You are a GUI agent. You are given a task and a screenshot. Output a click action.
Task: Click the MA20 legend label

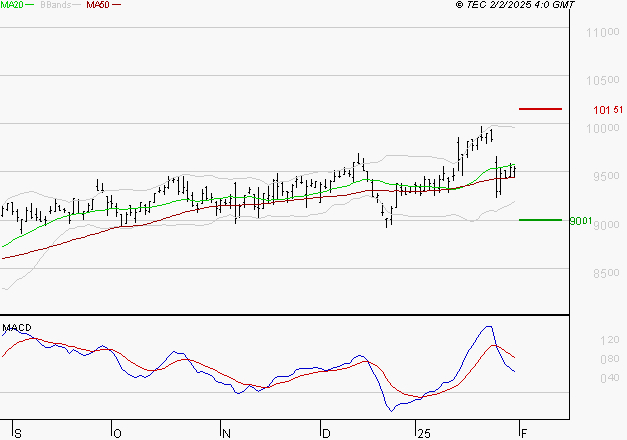click(x=12, y=5)
